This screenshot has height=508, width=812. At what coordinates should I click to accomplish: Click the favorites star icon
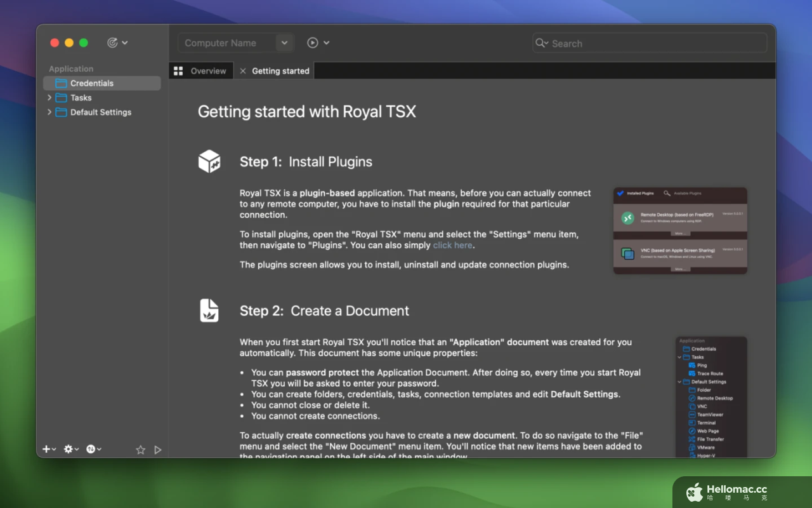[x=140, y=450]
